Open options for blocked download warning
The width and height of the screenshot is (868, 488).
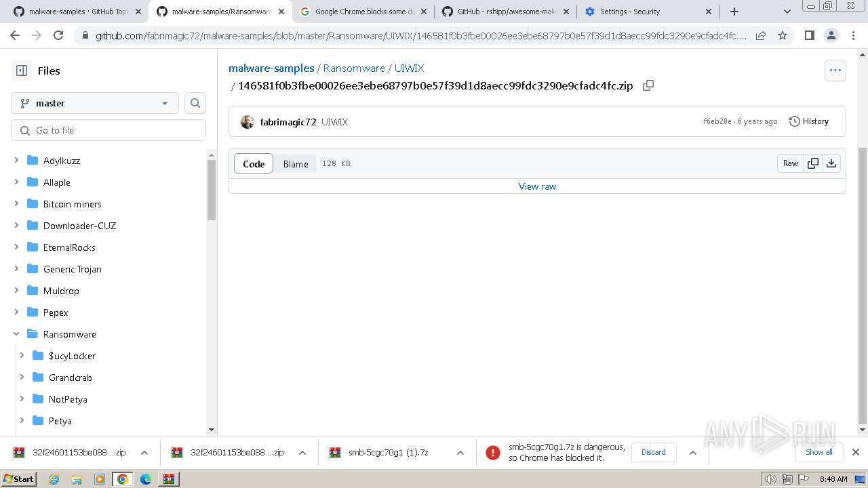point(692,453)
